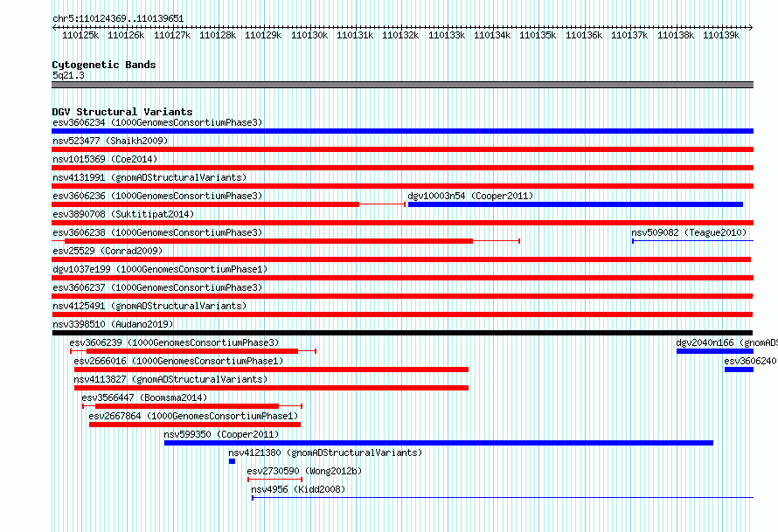Select esv2730590 (Wong2012b) label
Image resolution: width=778 pixels, height=532 pixels.
pos(304,471)
